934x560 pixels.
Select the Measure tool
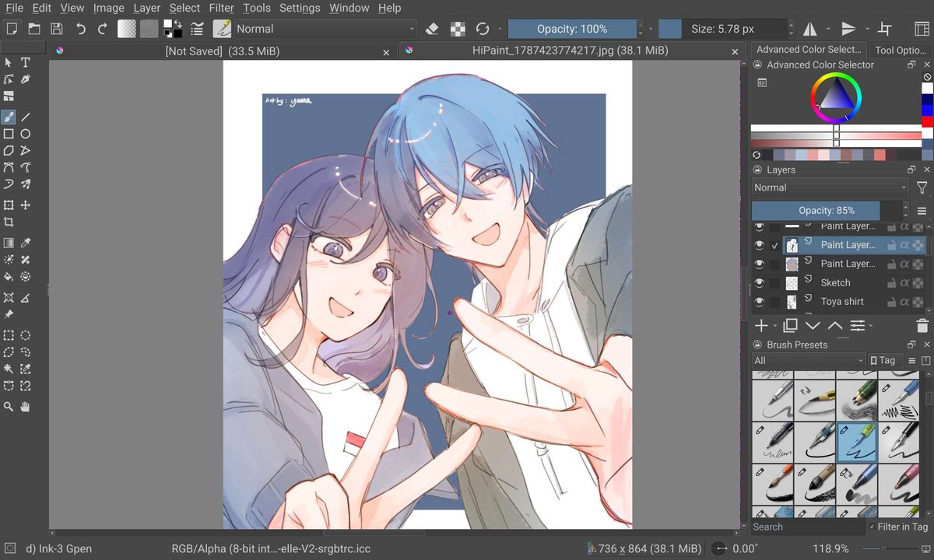tap(26, 298)
